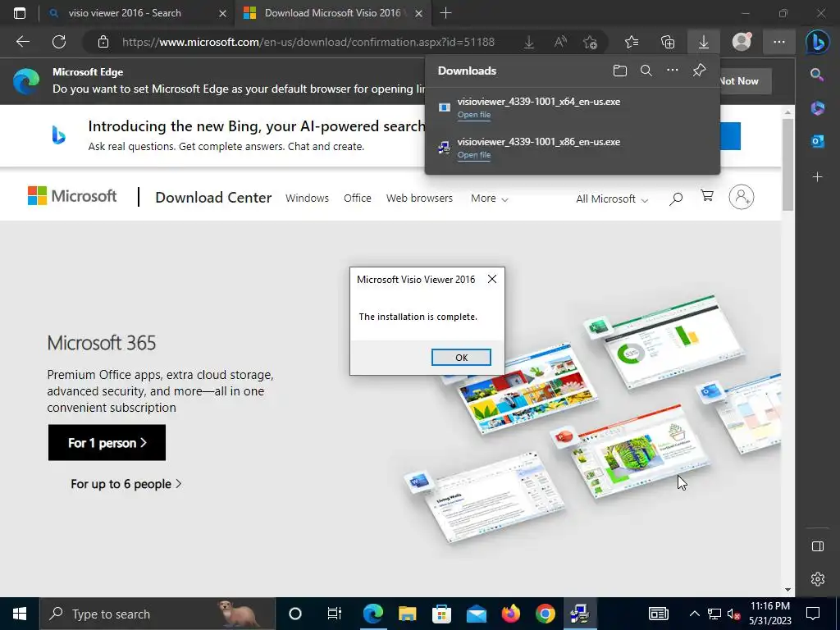Click the page vertical scrollbar thumb
840x630 pixels.
tap(787, 165)
